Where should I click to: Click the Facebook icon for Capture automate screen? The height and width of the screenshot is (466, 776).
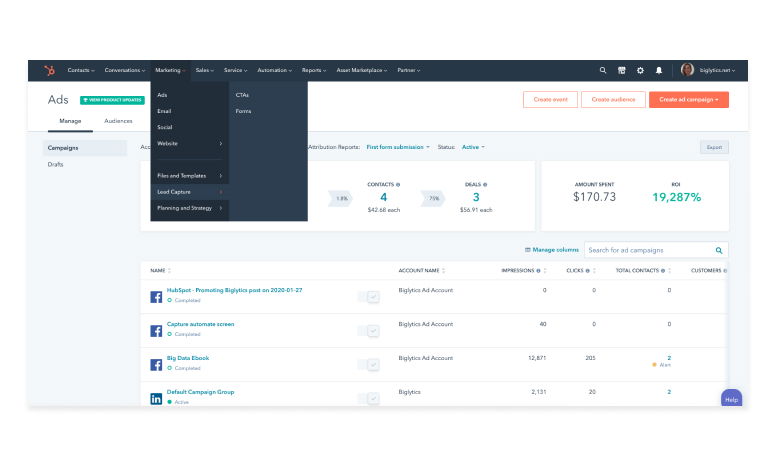pyautogui.click(x=156, y=331)
